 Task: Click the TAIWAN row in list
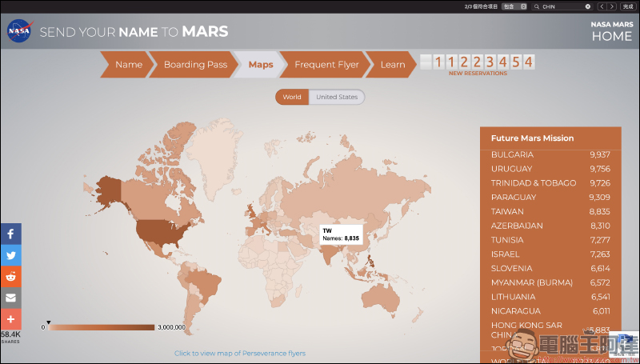550,211
